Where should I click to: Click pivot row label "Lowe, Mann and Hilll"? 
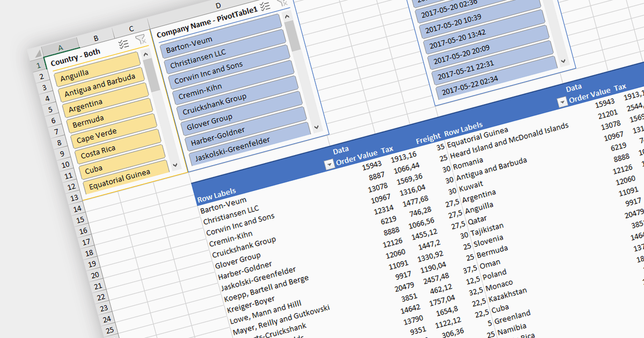coord(266,312)
